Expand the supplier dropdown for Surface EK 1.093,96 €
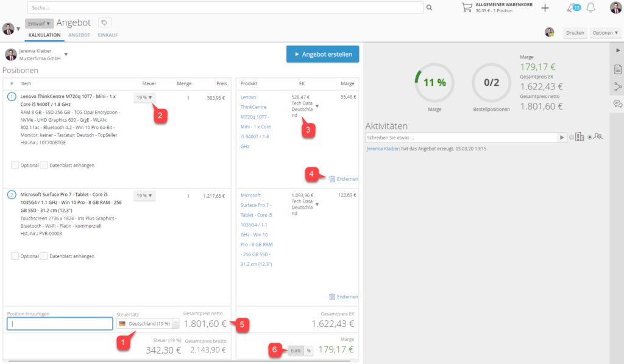 click(317, 205)
